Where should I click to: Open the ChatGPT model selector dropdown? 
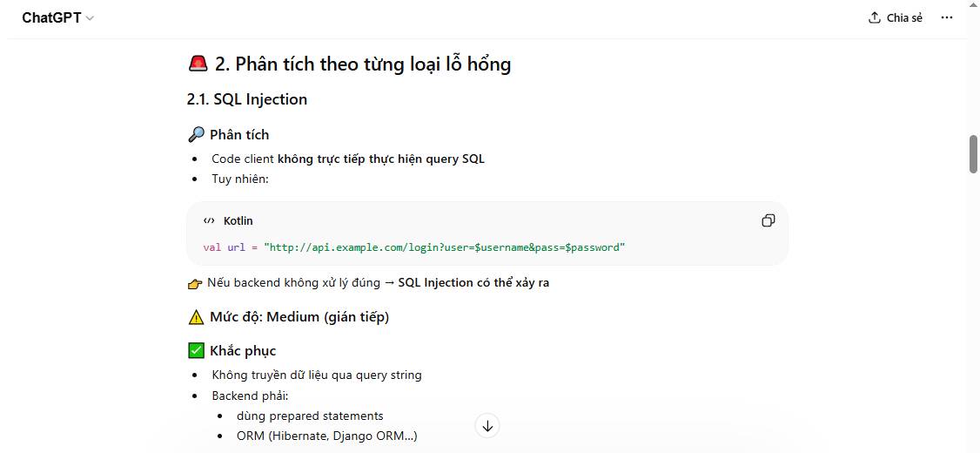pyautogui.click(x=57, y=17)
